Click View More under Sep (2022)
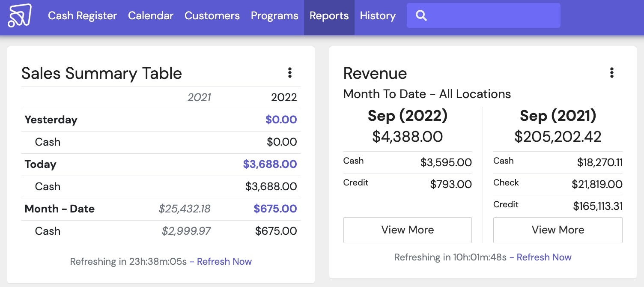The image size is (644, 287). pos(407,230)
